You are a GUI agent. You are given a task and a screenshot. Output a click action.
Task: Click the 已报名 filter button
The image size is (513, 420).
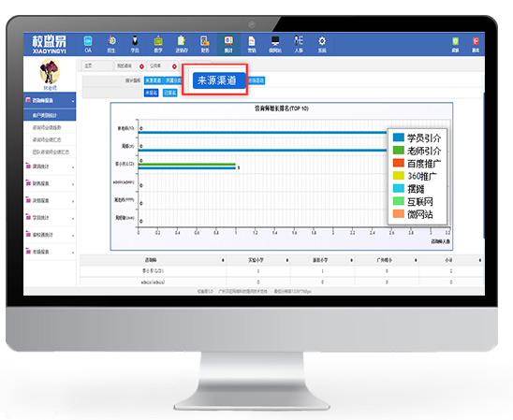point(169,93)
